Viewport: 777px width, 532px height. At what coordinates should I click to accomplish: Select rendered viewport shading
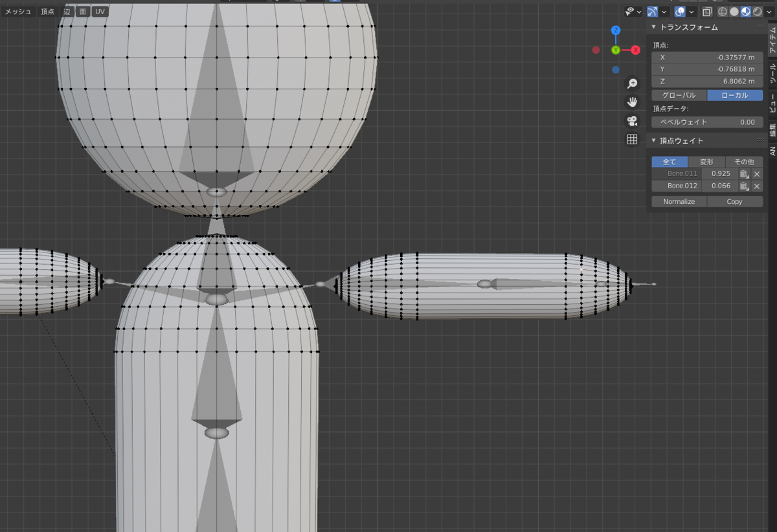[756, 12]
